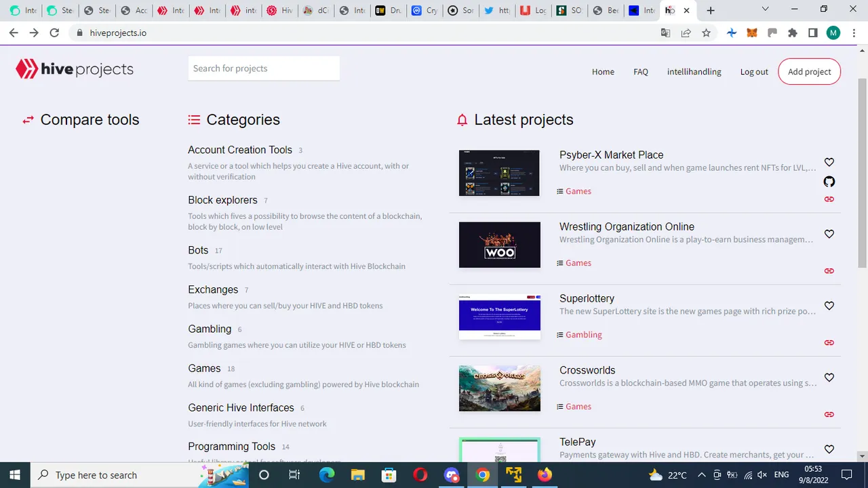Click the Hive Projects logo
Viewport: 868px width, 488px height.
(x=75, y=69)
